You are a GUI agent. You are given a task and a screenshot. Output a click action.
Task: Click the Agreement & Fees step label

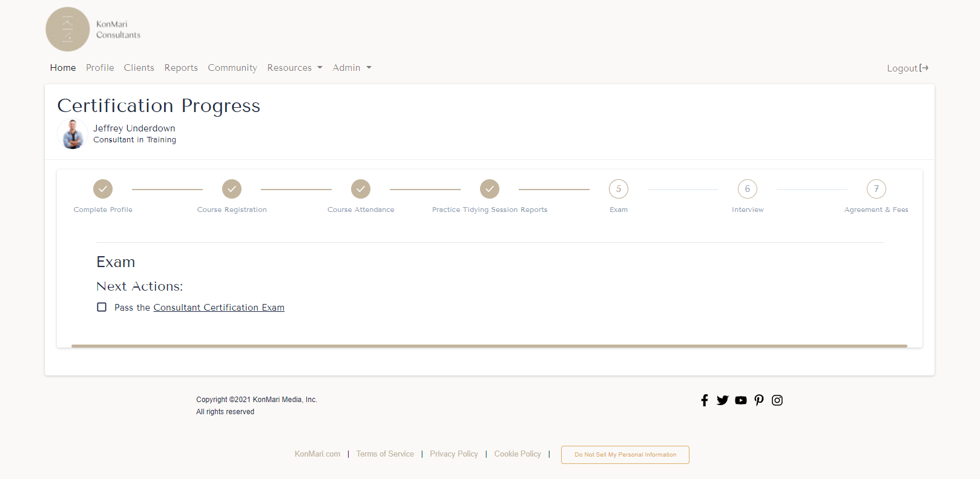876,210
